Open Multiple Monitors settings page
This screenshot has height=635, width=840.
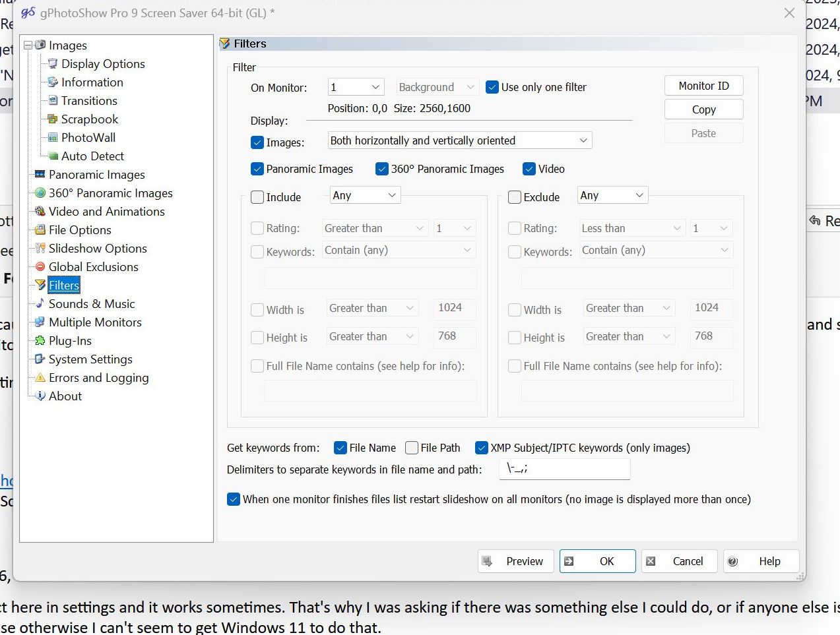coord(95,322)
